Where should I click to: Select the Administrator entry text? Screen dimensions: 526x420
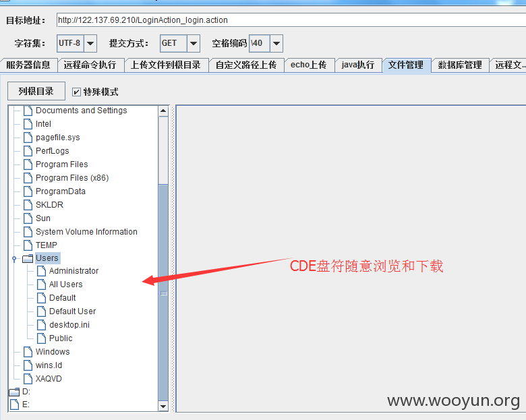74,271
